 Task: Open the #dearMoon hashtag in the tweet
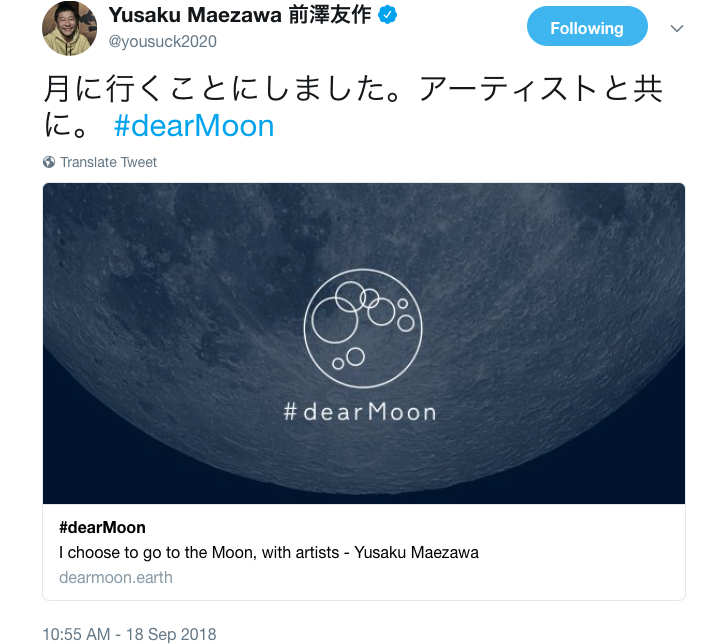tap(194, 125)
